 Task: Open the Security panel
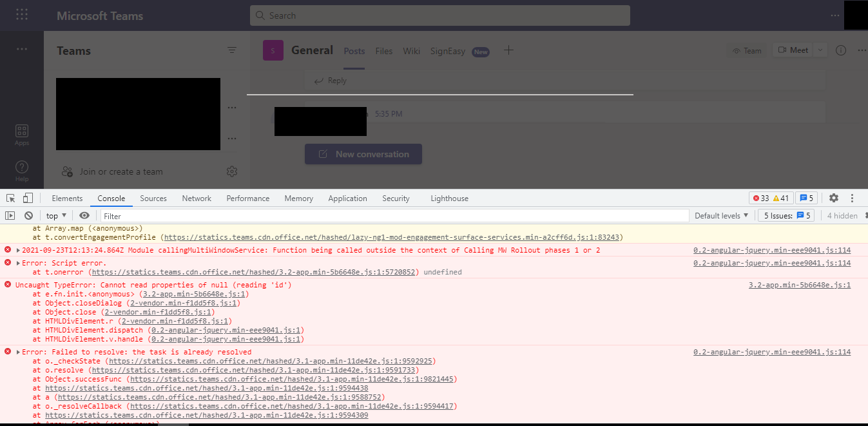(x=396, y=198)
